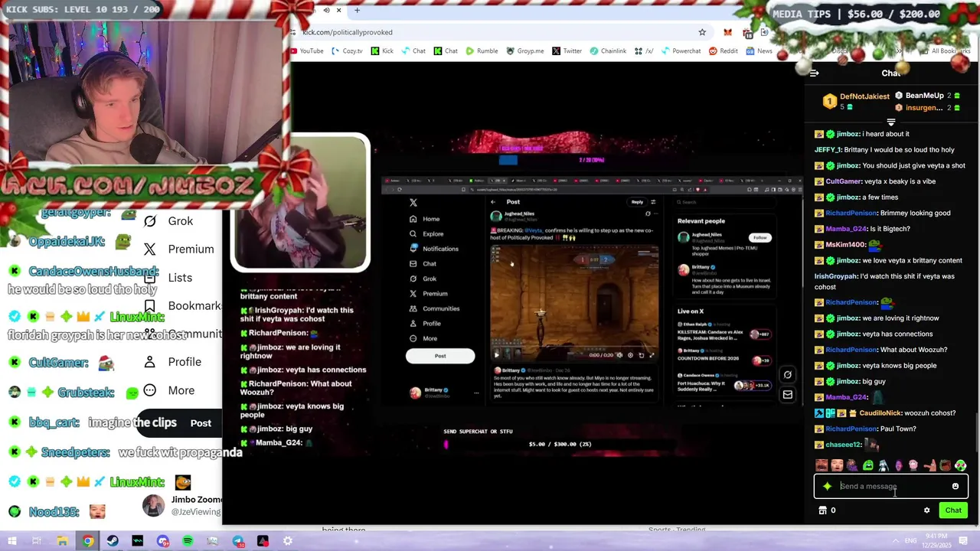Image resolution: width=980 pixels, height=551 pixels.
Task: Open the Powerchat bookmark
Action: (681, 51)
